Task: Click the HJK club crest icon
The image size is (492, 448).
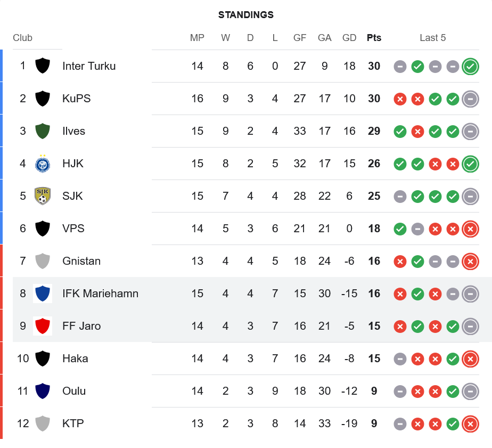Action: click(x=43, y=164)
